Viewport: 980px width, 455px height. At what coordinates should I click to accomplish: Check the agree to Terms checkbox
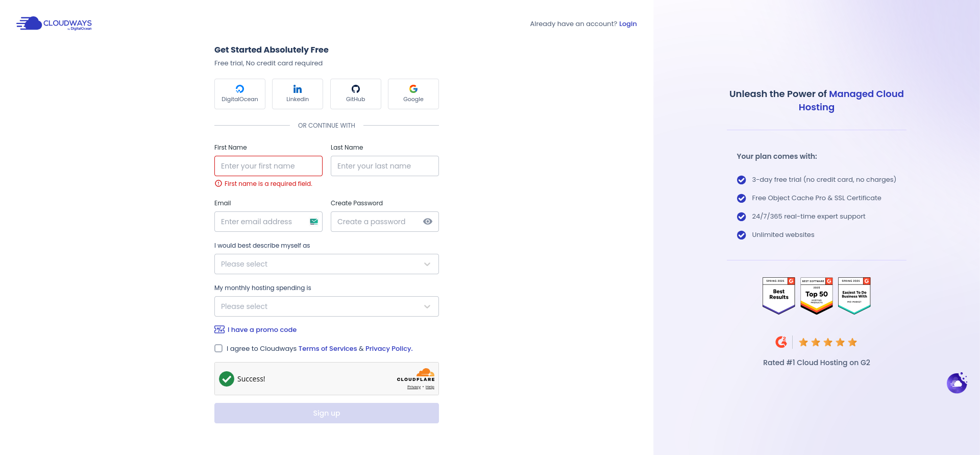pyautogui.click(x=218, y=348)
